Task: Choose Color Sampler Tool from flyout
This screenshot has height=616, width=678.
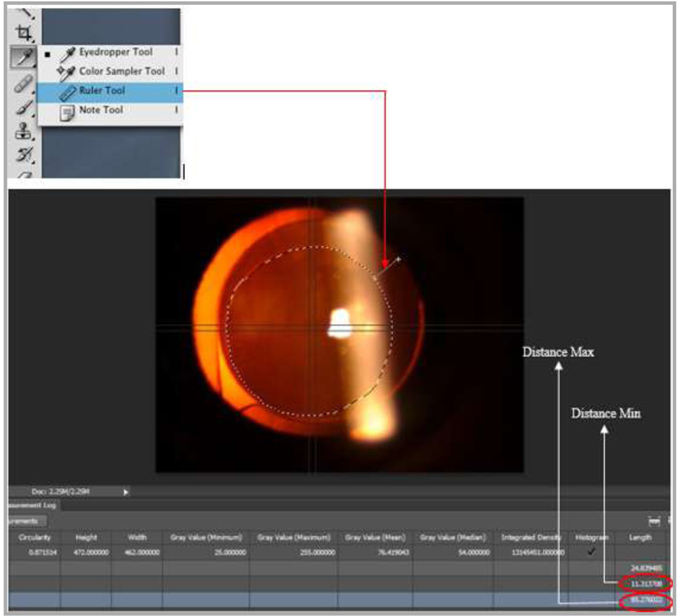Action: pyautogui.click(x=121, y=71)
